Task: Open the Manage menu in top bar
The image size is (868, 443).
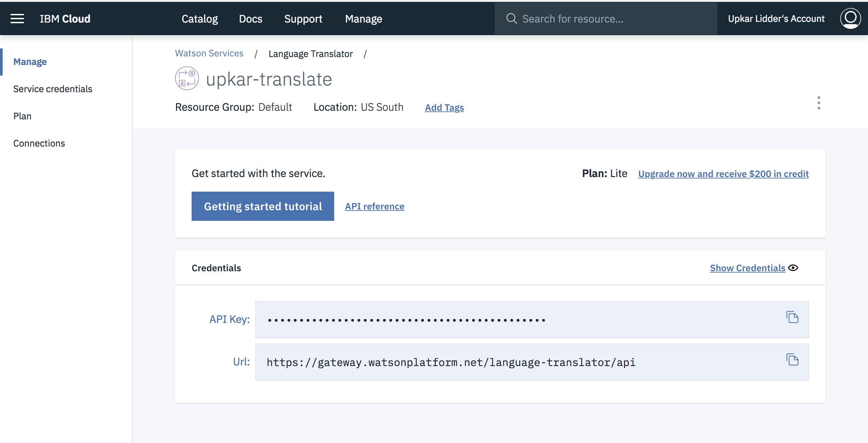Action: (363, 19)
